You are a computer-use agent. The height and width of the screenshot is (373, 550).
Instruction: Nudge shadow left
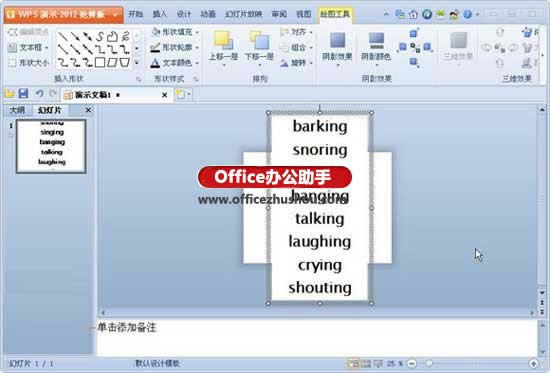point(403,47)
